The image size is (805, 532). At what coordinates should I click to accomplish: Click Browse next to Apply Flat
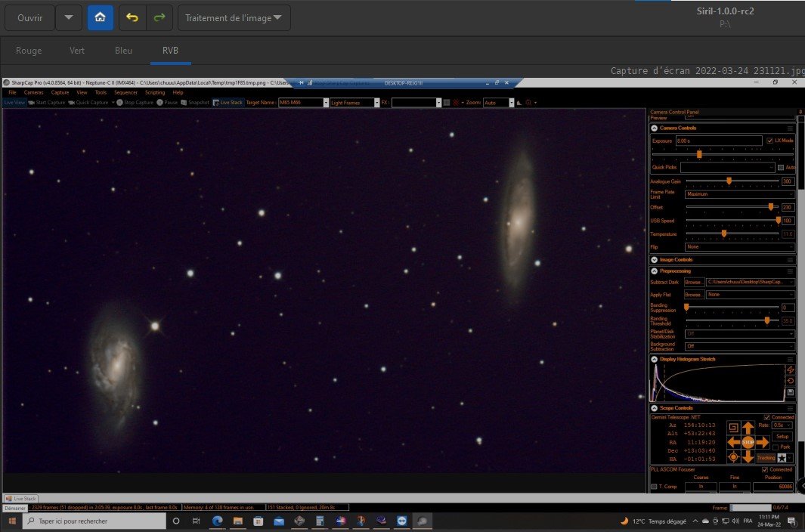pos(694,295)
